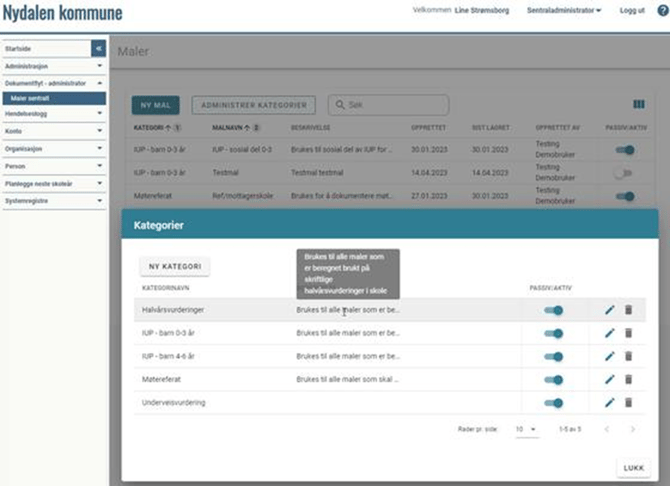Open the help question mark icon
670x486 pixels.
pos(662,11)
